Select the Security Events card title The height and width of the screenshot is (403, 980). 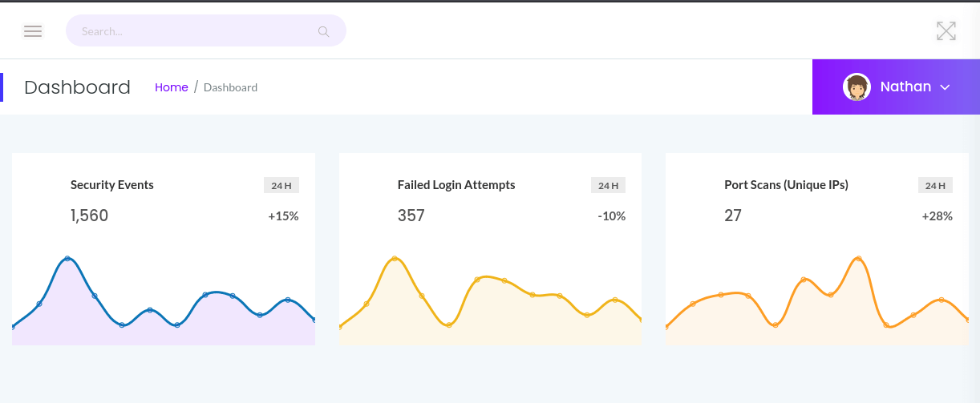point(112,185)
